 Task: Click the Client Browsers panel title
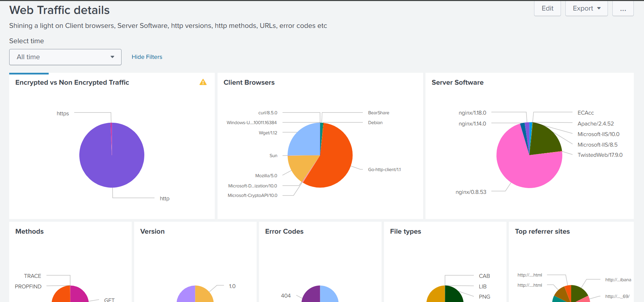click(249, 83)
